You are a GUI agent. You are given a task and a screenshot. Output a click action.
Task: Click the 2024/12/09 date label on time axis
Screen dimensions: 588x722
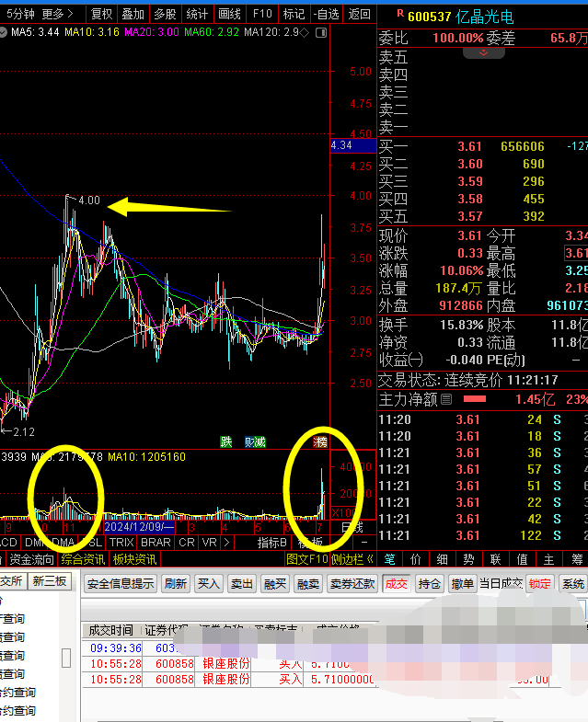point(139,527)
